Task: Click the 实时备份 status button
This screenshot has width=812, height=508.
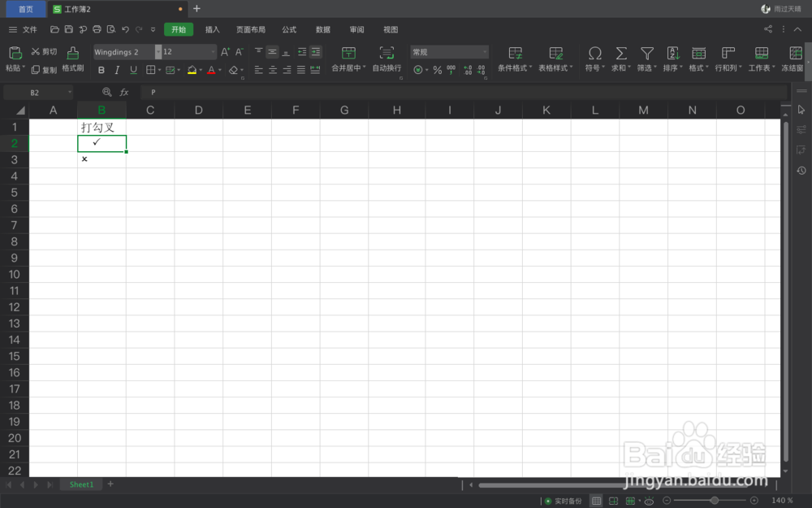Action: tap(563, 501)
